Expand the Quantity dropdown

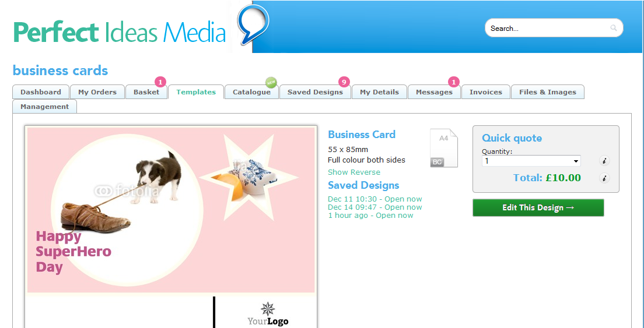pyautogui.click(x=531, y=161)
